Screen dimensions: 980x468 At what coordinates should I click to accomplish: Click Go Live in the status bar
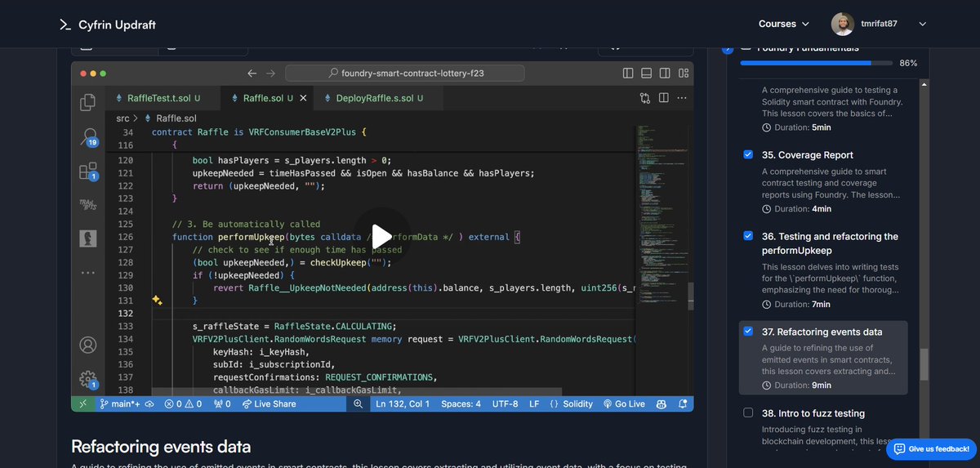click(624, 403)
